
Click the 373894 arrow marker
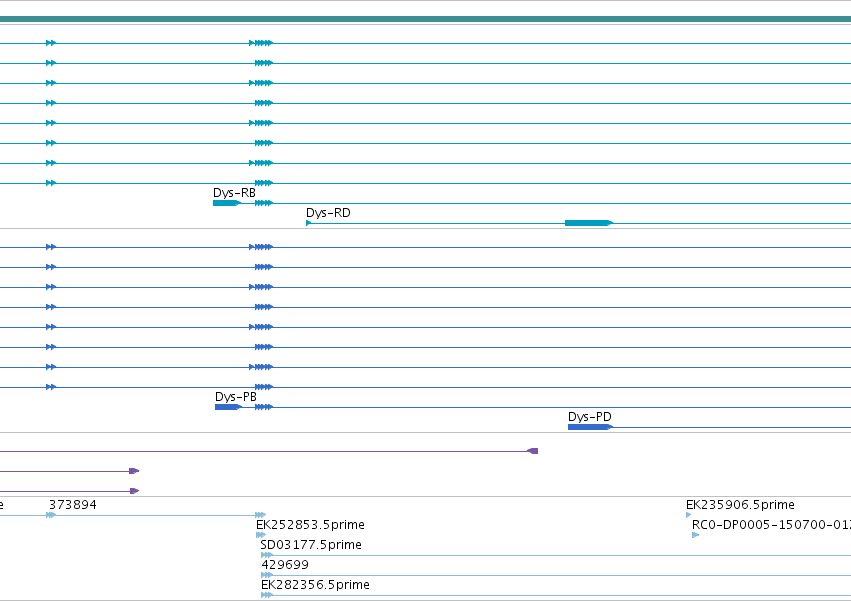click(50, 515)
